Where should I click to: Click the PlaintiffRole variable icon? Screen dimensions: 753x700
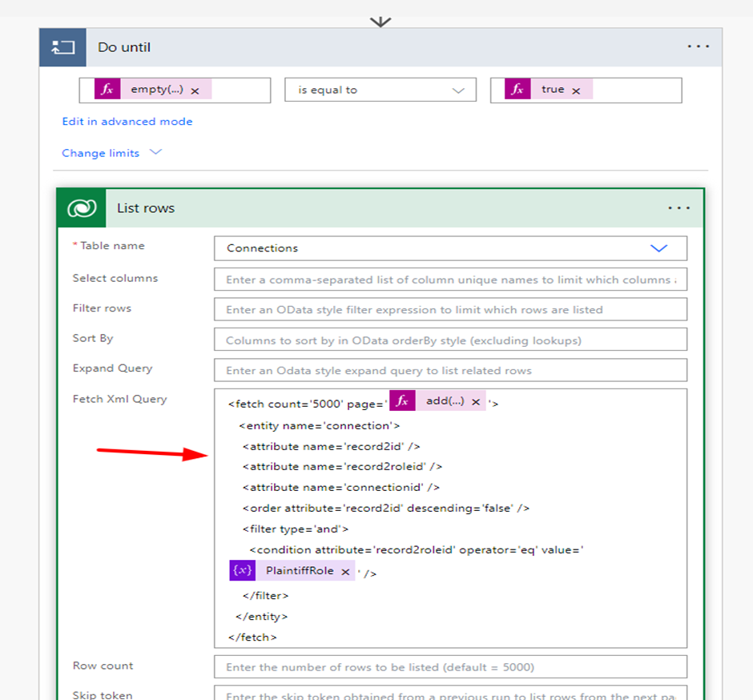tap(242, 570)
